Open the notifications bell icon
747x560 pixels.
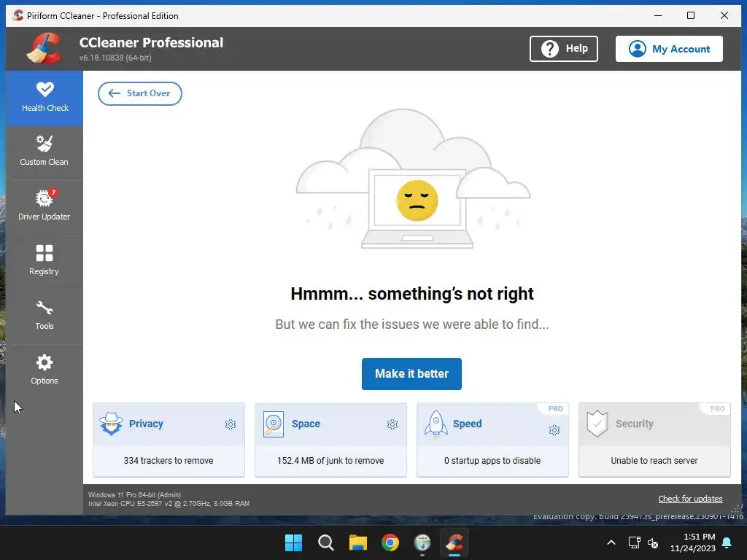click(727, 542)
